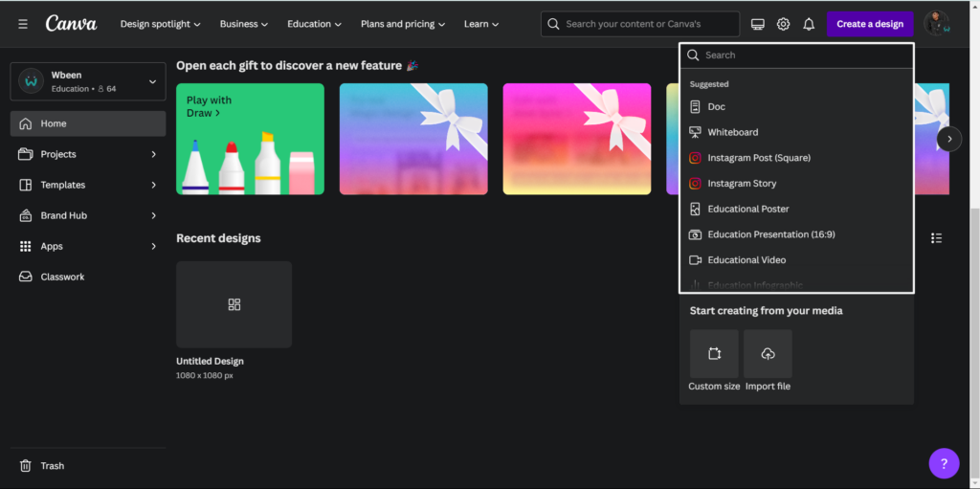Open Home in the sidebar
This screenshot has width=980, height=489.
click(x=88, y=123)
